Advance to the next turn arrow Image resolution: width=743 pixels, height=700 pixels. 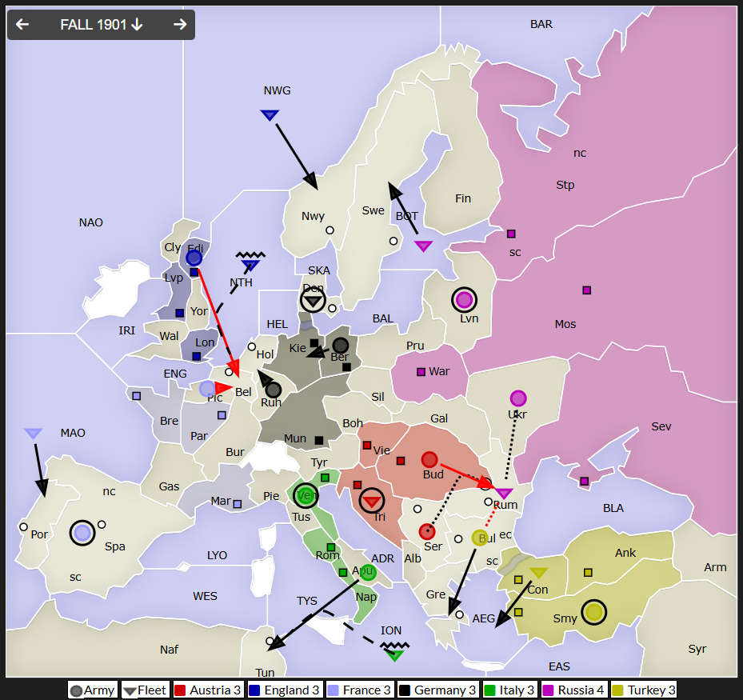pos(180,25)
